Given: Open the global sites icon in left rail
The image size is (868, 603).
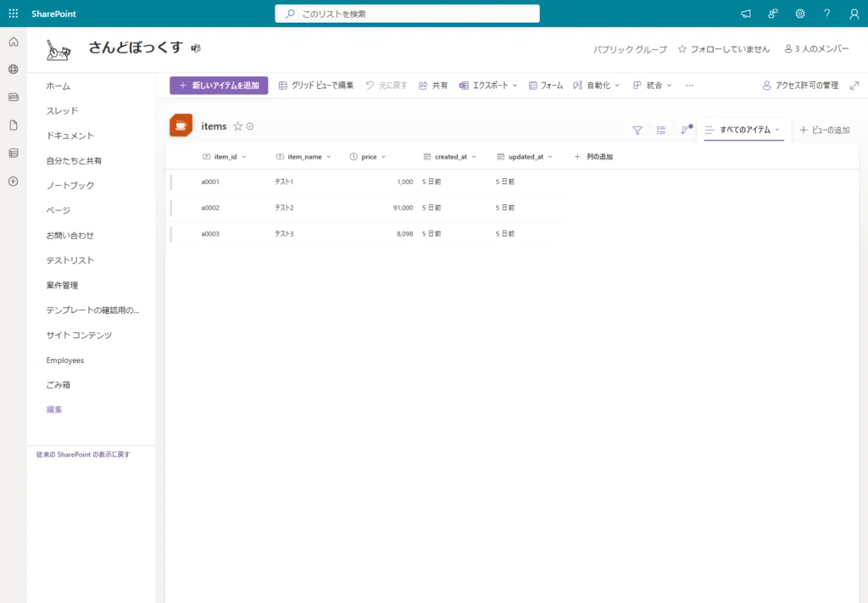Looking at the screenshot, I should pyautogui.click(x=13, y=70).
